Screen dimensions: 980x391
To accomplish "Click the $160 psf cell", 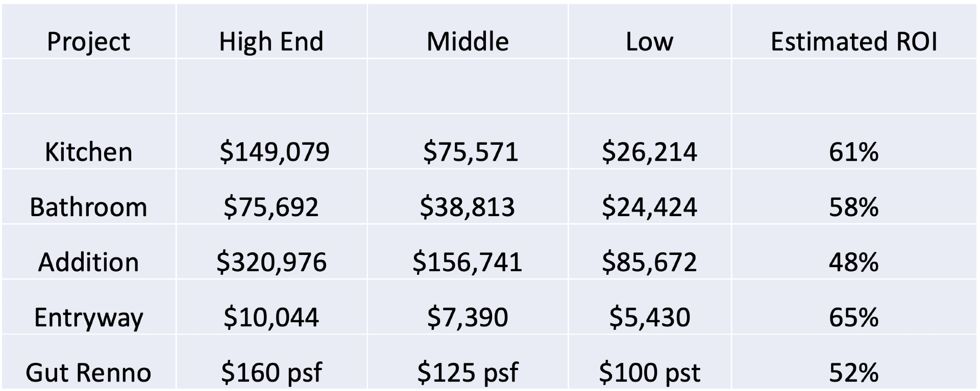I will [x=271, y=373].
